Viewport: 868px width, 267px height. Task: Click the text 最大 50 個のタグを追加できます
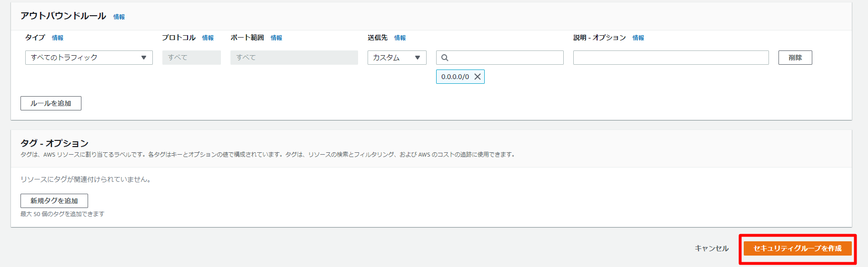(62, 214)
